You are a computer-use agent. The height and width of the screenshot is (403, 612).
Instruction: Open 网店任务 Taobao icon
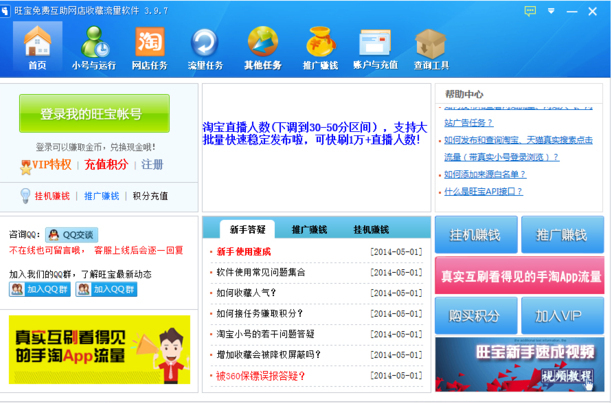point(149,42)
